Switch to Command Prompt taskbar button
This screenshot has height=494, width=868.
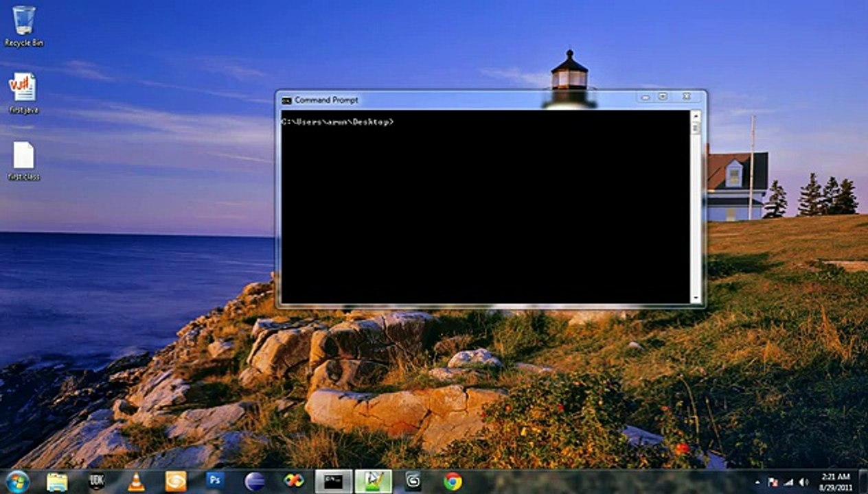(x=334, y=482)
